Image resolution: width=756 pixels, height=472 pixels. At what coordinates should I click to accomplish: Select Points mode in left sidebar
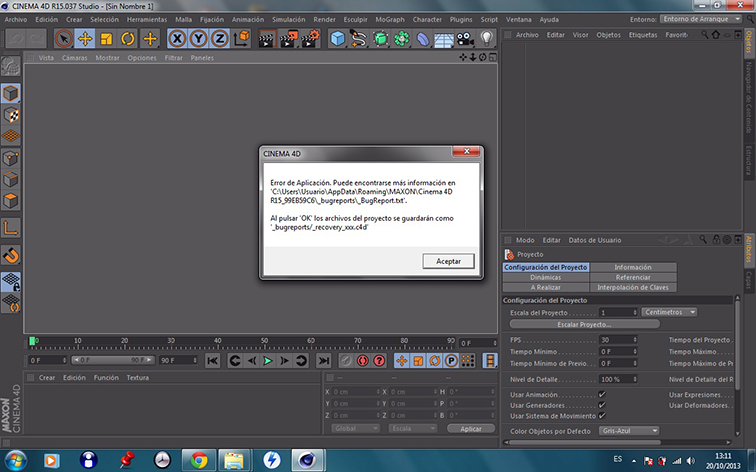(x=11, y=158)
